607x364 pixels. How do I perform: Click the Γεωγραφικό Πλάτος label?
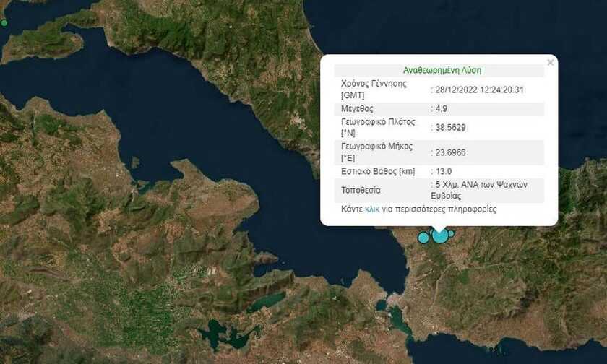click(x=378, y=122)
